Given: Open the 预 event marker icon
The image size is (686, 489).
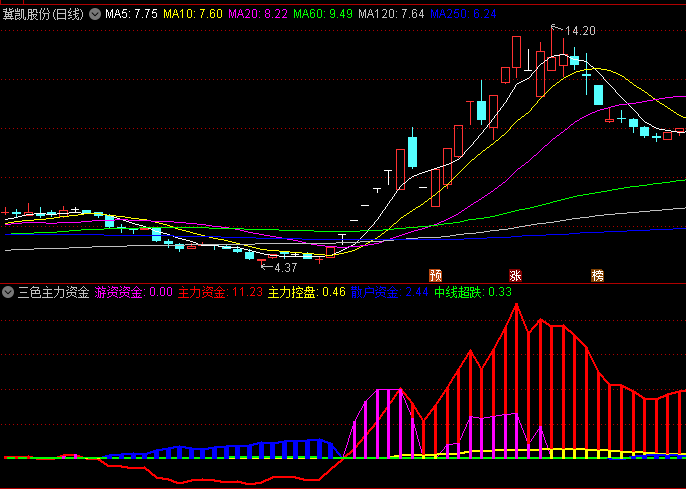Looking at the screenshot, I should pos(436,276).
